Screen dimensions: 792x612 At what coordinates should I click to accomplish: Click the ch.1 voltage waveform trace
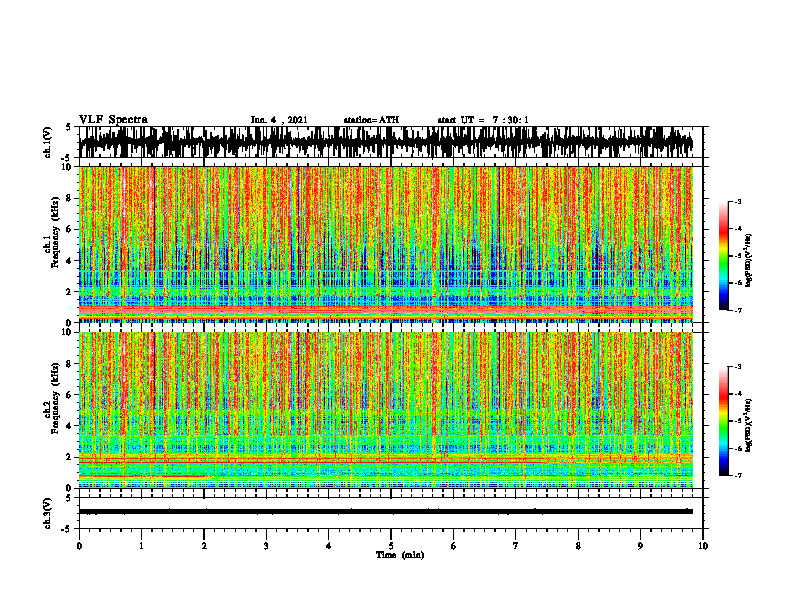point(385,142)
